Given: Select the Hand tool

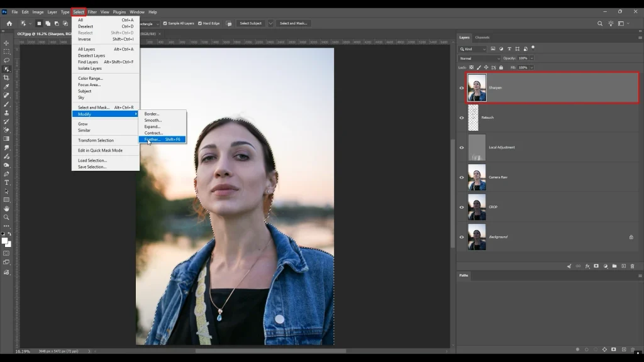Looking at the screenshot, I should coord(6,209).
